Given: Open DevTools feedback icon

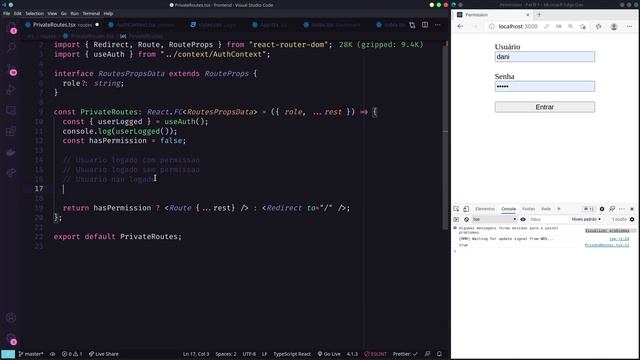Looking at the screenshot, I should pos(612,209).
